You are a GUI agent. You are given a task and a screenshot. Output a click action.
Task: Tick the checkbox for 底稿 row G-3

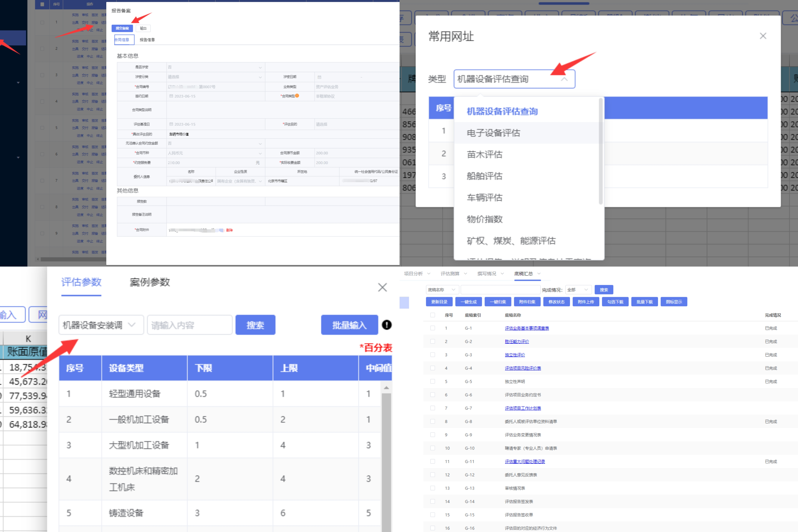click(x=432, y=354)
